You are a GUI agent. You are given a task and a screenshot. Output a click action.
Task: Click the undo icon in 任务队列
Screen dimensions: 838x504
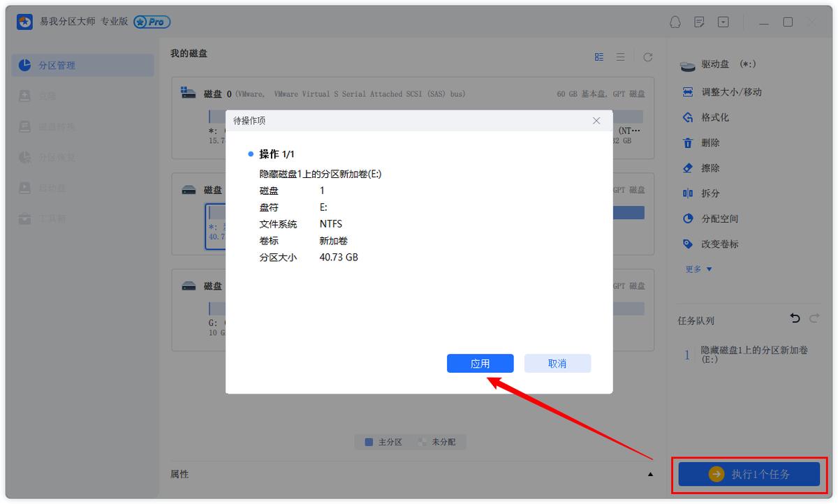click(x=795, y=318)
